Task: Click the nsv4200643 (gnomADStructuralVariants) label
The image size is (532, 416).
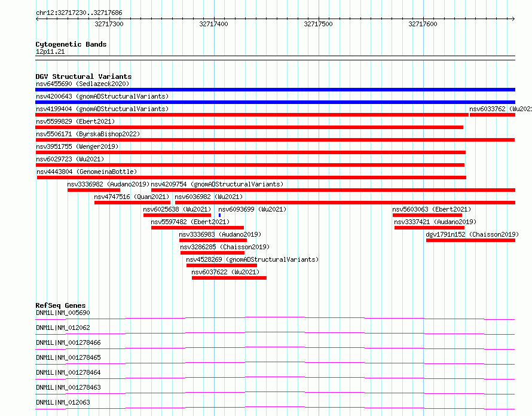Action: pos(102,96)
